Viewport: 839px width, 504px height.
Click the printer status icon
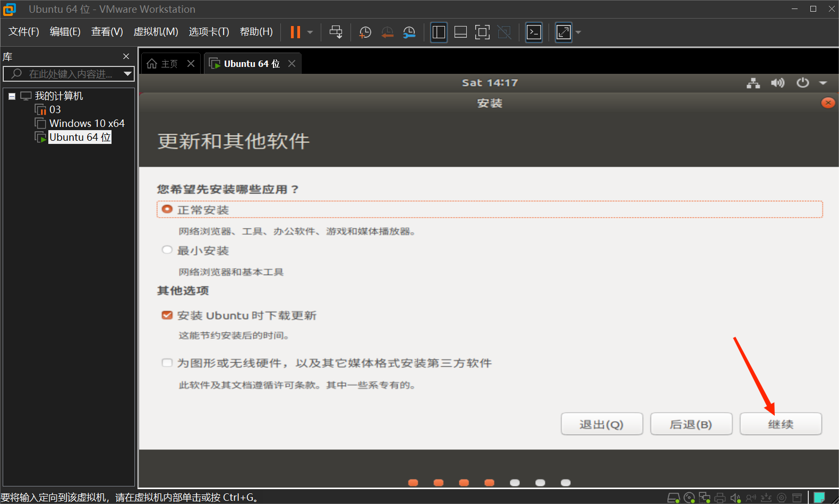720,498
